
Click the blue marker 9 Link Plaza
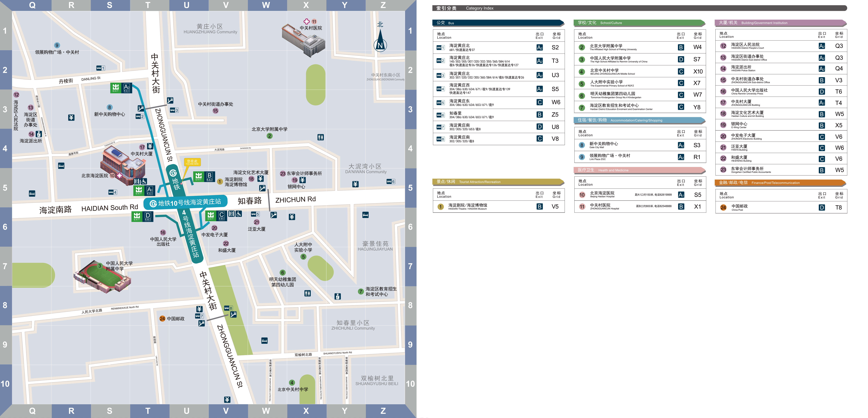[x=57, y=45]
